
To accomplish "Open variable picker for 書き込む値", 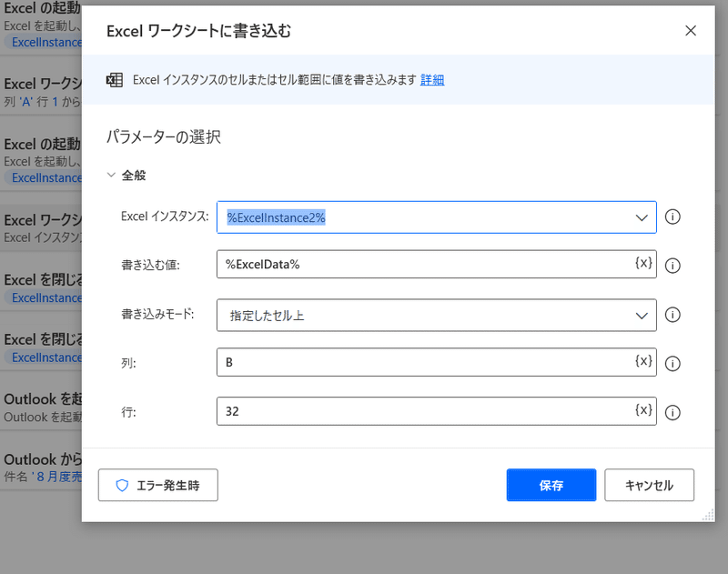I will point(643,263).
